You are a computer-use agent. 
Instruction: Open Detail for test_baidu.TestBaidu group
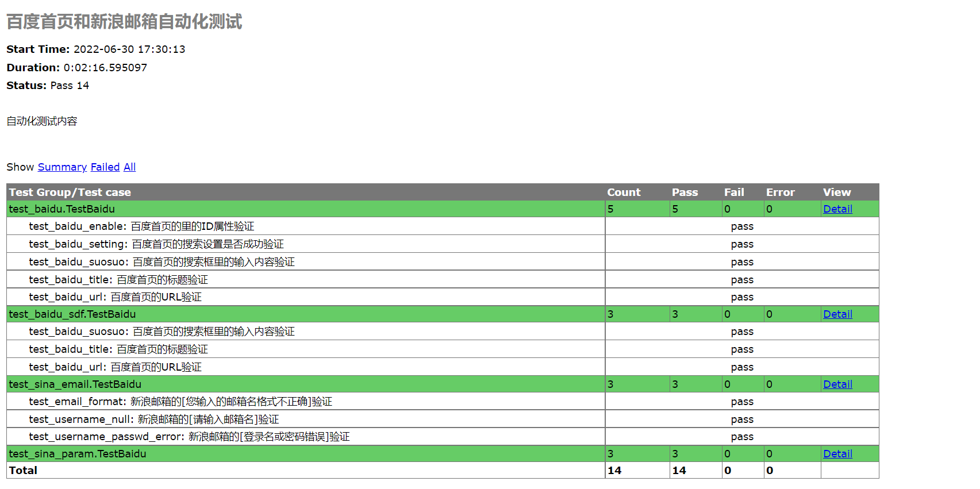pos(837,209)
